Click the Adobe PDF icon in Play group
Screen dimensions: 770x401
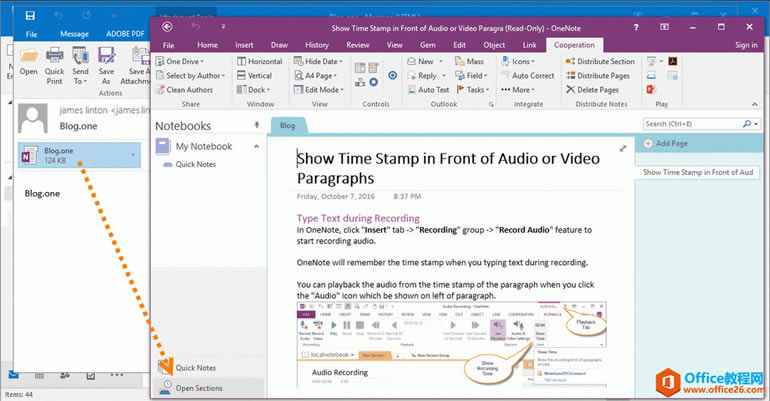click(x=673, y=61)
